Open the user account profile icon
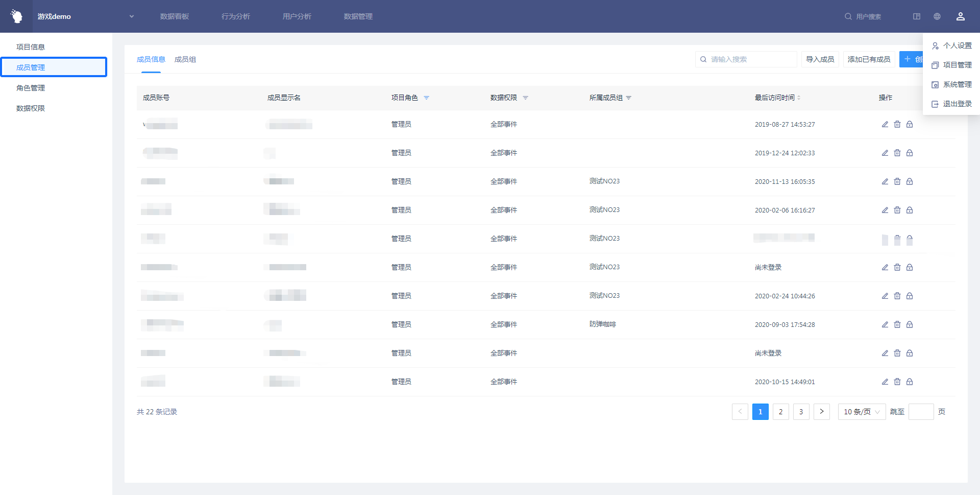 point(960,16)
